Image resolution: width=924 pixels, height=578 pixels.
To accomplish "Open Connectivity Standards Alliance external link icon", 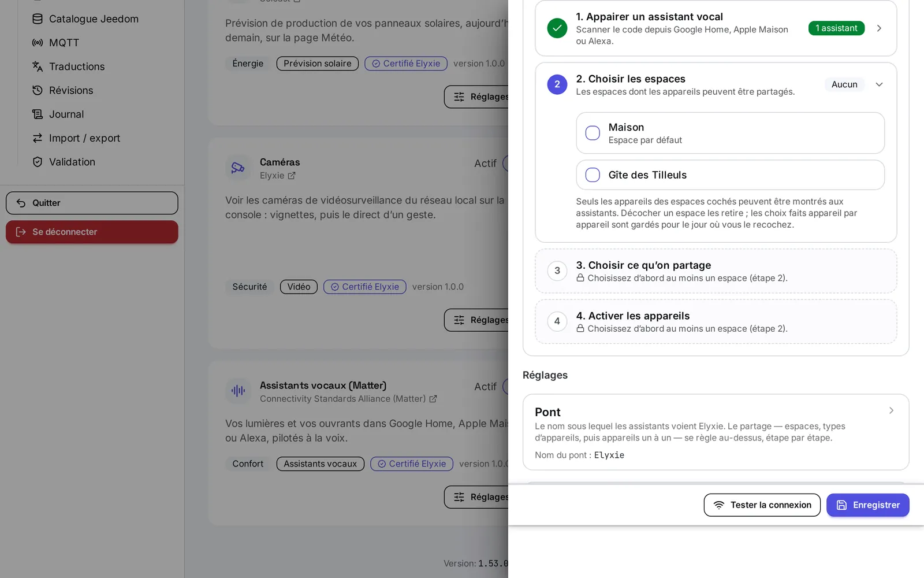I will pos(433,399).
